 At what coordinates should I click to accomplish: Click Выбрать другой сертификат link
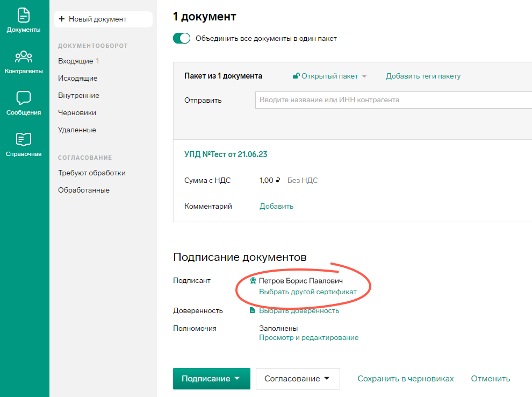(308, 292)
